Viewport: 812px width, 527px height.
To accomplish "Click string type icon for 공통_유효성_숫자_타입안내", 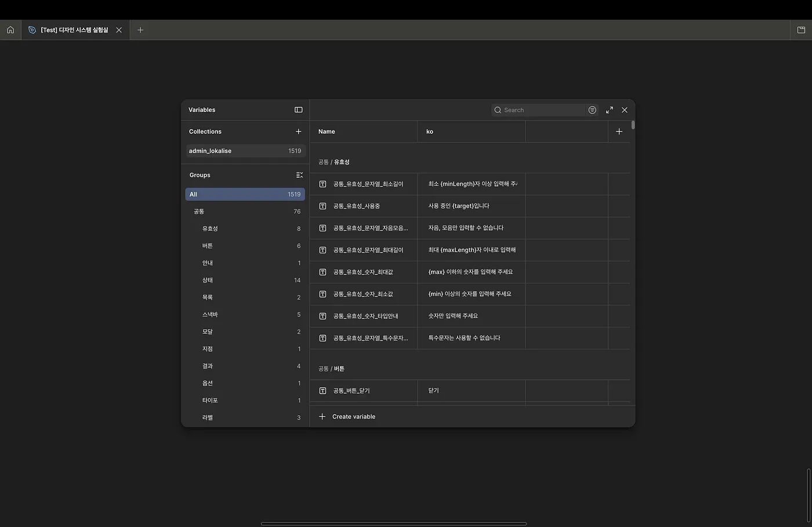I will [323, 316].
